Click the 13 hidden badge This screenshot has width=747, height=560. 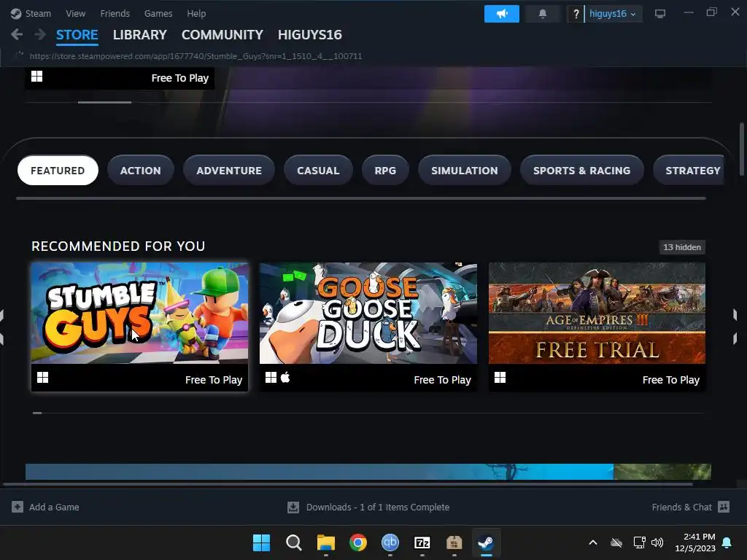coord(682,247)
